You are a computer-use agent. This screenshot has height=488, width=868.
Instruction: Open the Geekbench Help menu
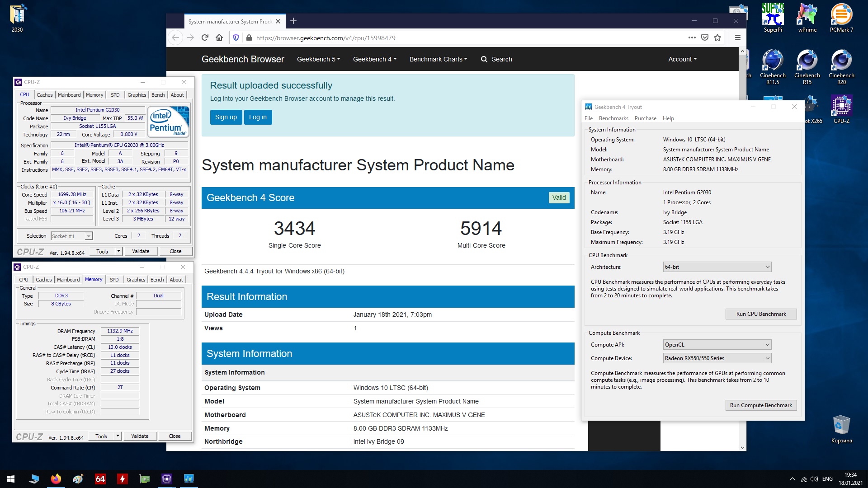click(x=668, y=118)
